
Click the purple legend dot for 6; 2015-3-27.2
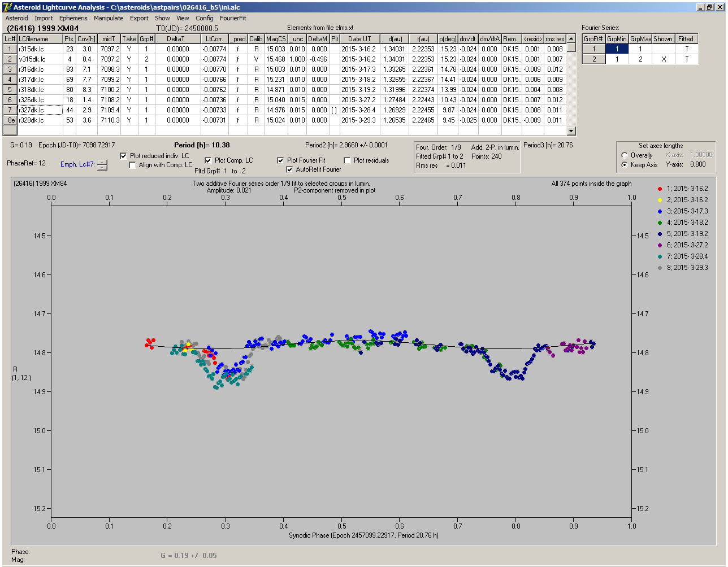[x=660, y=245]
